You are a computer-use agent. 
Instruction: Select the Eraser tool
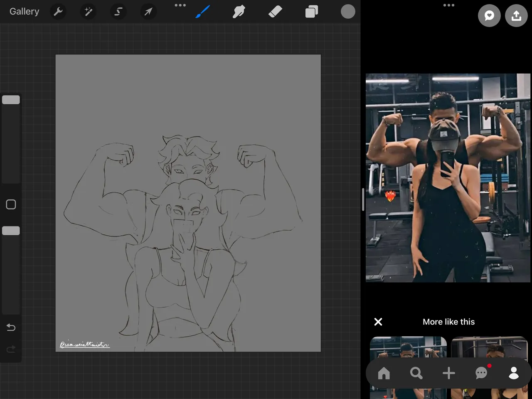coord(275,12)
